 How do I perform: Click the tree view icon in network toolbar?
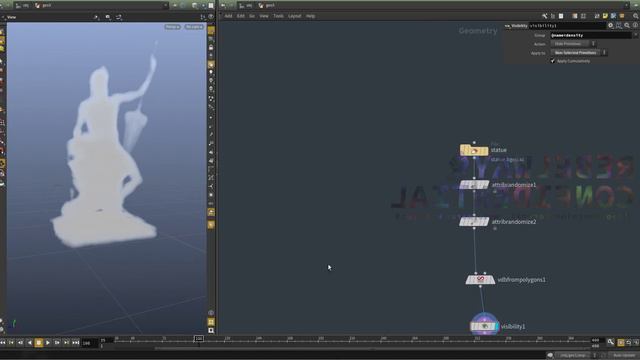click(553, 16)
